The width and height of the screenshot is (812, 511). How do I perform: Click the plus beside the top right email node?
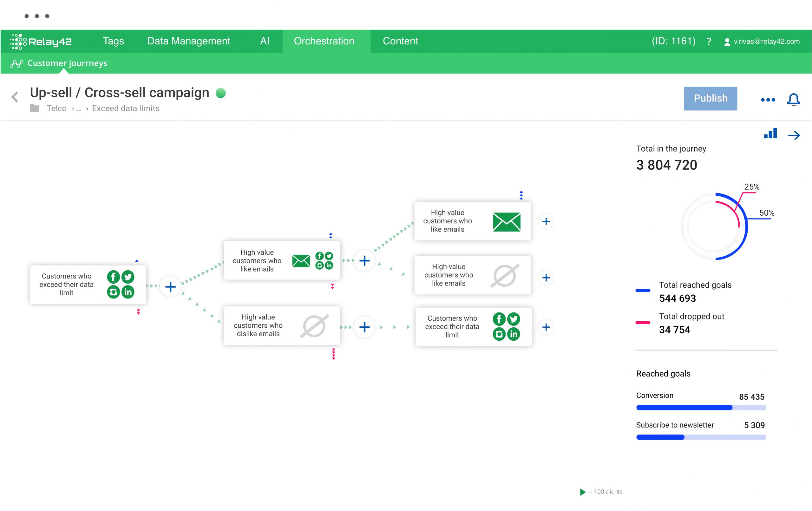coord(546,221)
